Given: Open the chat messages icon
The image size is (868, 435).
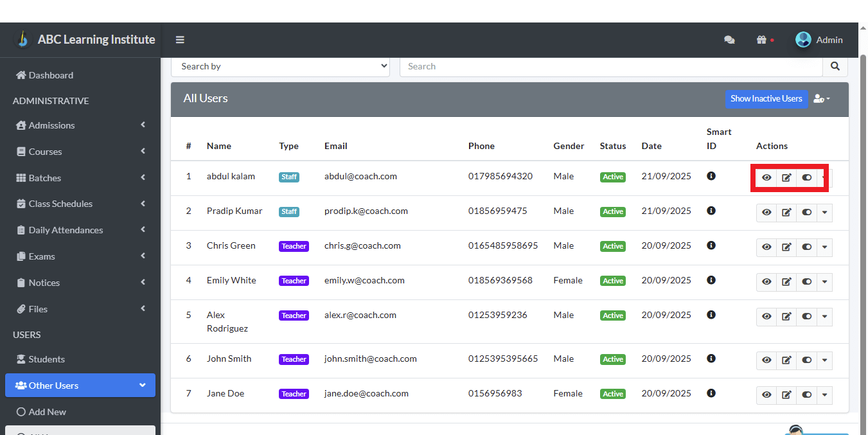Looking at the screenshot, I should click(x=729, y=40).
